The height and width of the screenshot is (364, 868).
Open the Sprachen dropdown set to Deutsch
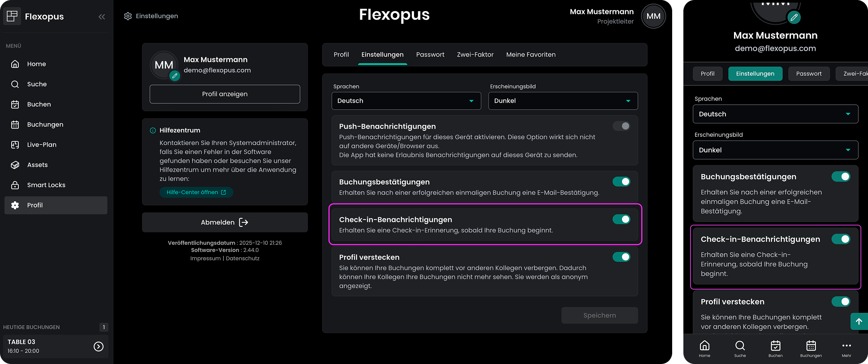pos(406,101)
